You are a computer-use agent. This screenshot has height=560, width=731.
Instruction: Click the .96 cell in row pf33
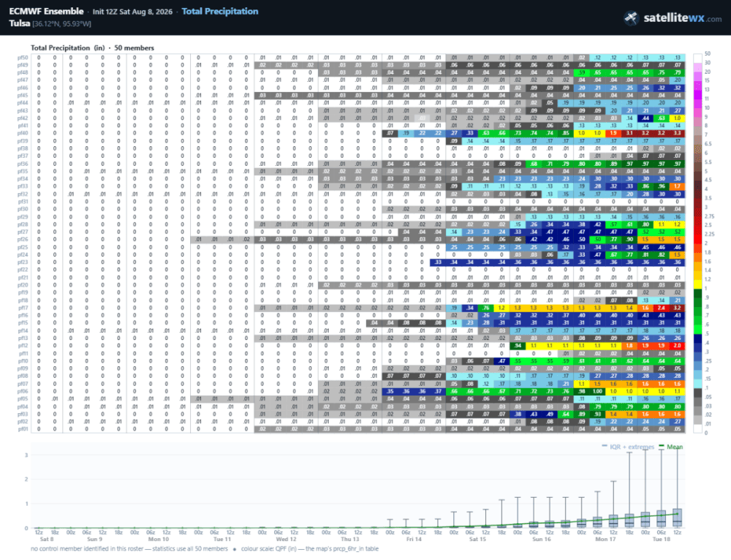click(x=662, y=186)
